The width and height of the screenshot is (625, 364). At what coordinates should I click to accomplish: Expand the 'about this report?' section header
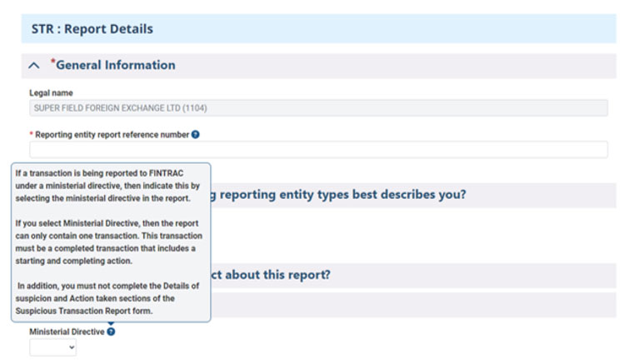coord(413,276)
